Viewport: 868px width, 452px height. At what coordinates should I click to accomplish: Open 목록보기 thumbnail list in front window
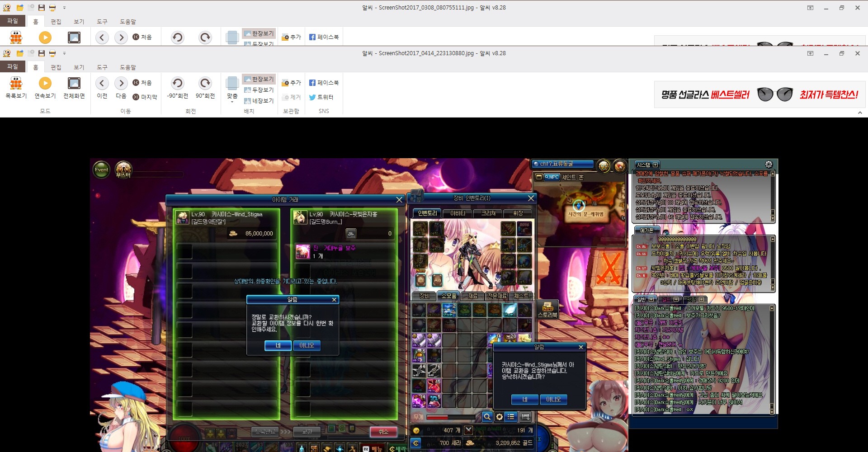[x=16, y=88]
